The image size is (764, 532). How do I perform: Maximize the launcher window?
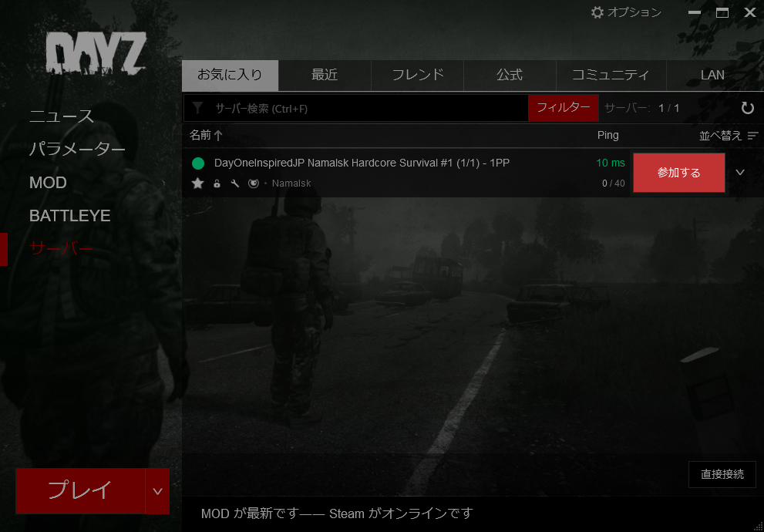(x=722, y=12)
